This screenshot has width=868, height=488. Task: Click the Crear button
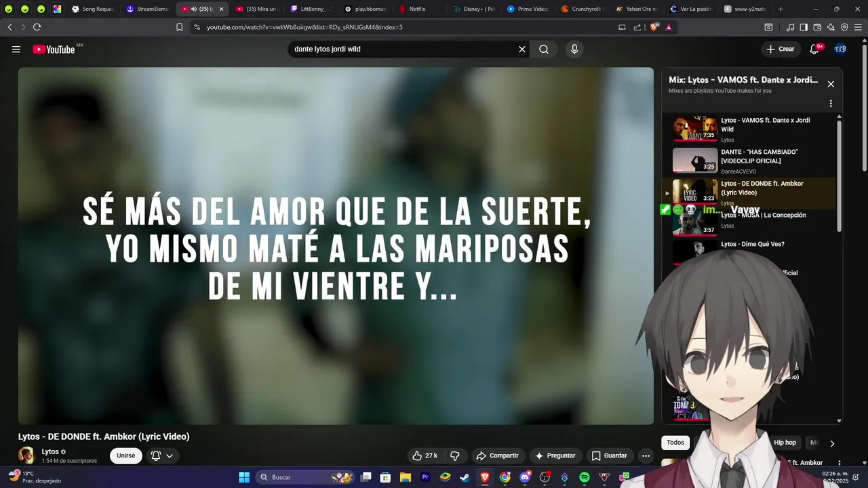pos(780,49)
